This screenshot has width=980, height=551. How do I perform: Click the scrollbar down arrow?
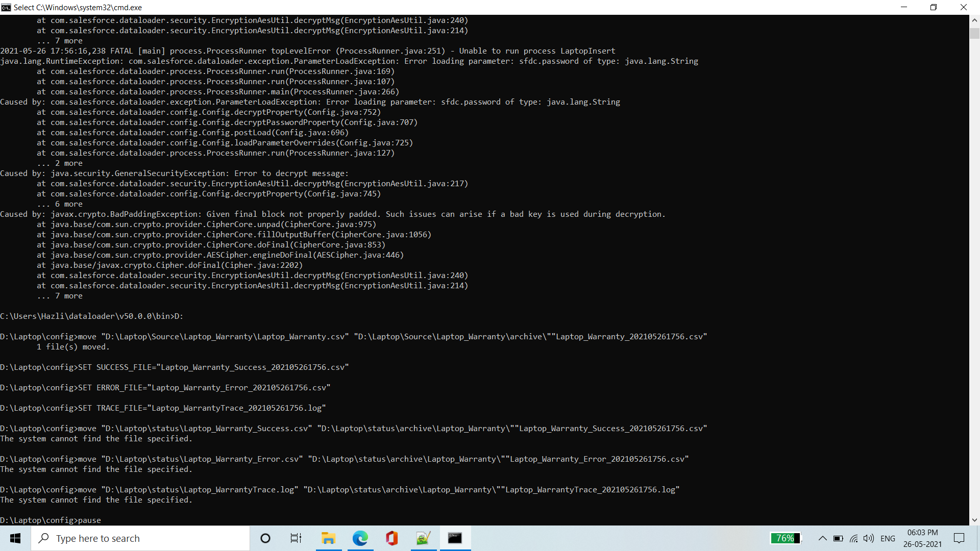[x=974, y=520]
